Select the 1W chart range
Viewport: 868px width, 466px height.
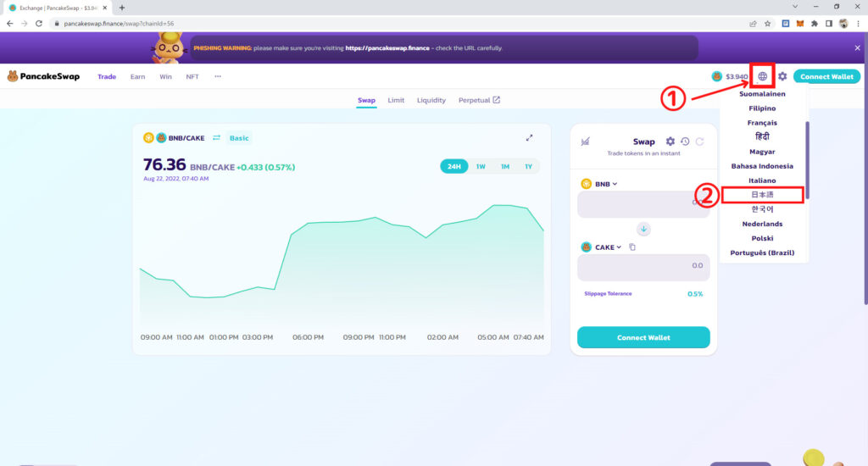(481, 167)
